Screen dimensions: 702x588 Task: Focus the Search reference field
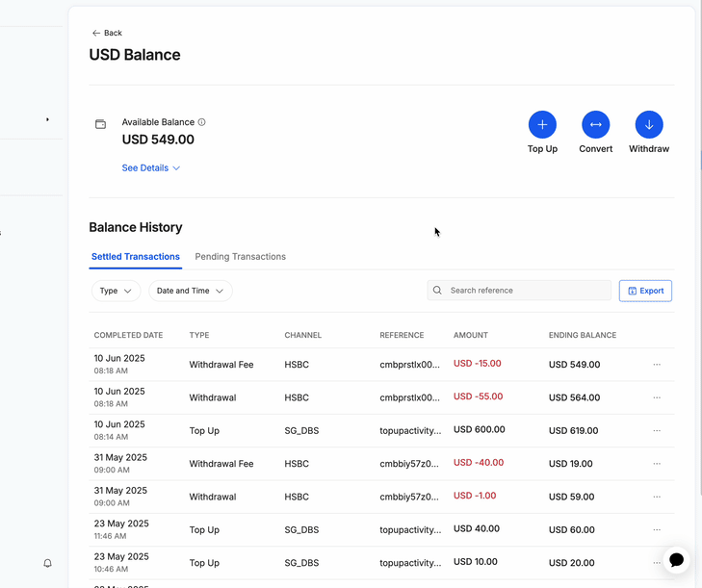[519, 291]
